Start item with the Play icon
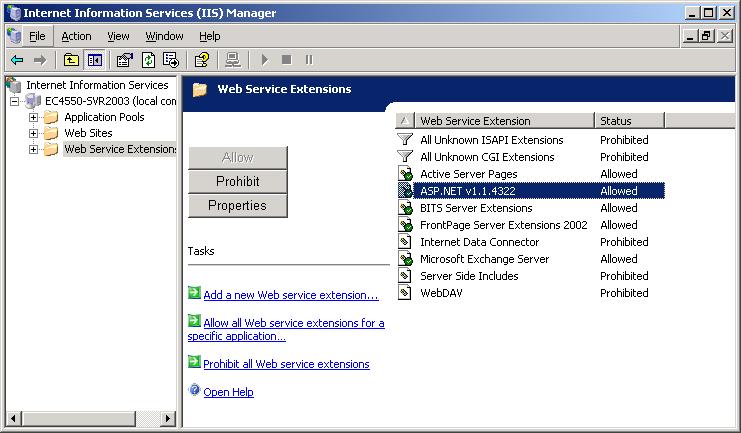The width and height of the screenshot is (741, 433). coord(265,60)
